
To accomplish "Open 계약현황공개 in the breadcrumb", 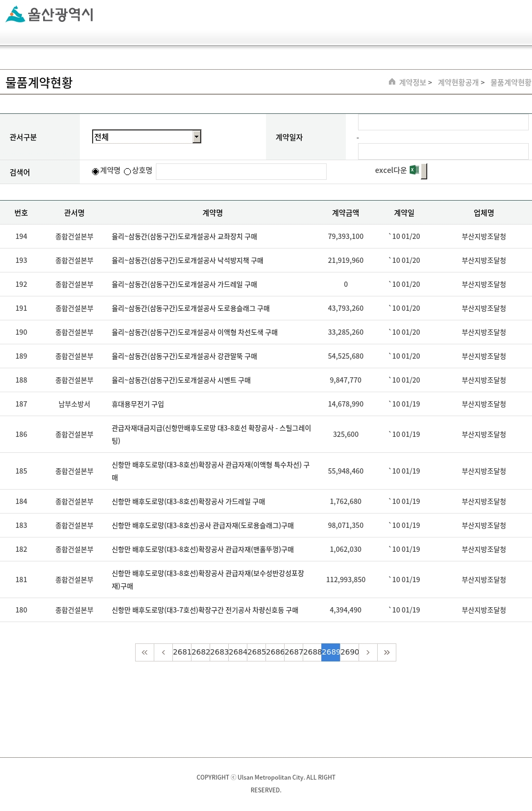I will click(458, 82).
